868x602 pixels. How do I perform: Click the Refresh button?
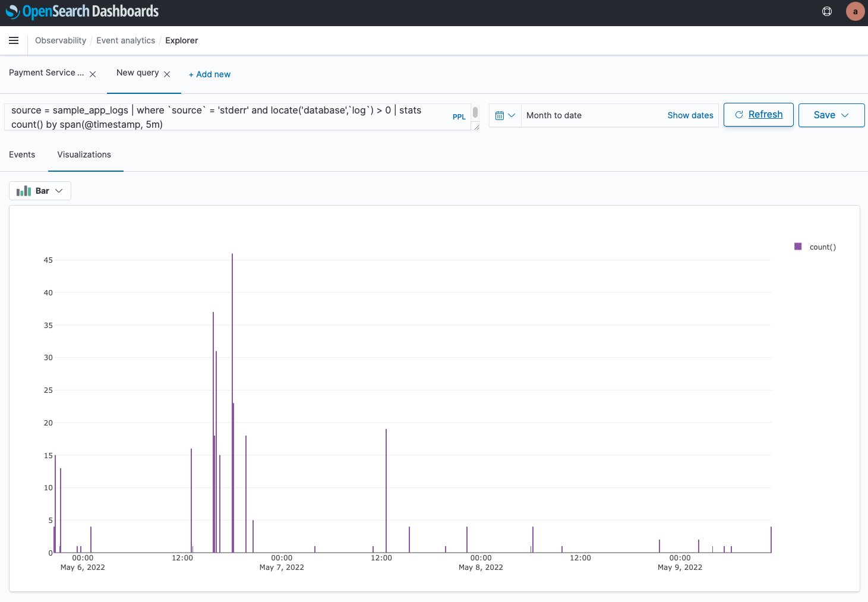[758, 115]
